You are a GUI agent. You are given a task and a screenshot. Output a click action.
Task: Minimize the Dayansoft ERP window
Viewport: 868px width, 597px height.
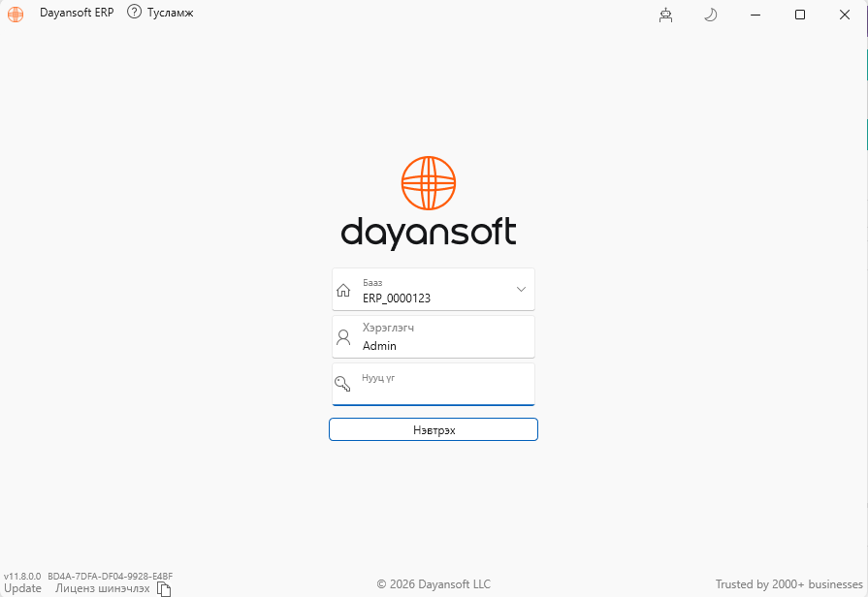click(755, 15)
